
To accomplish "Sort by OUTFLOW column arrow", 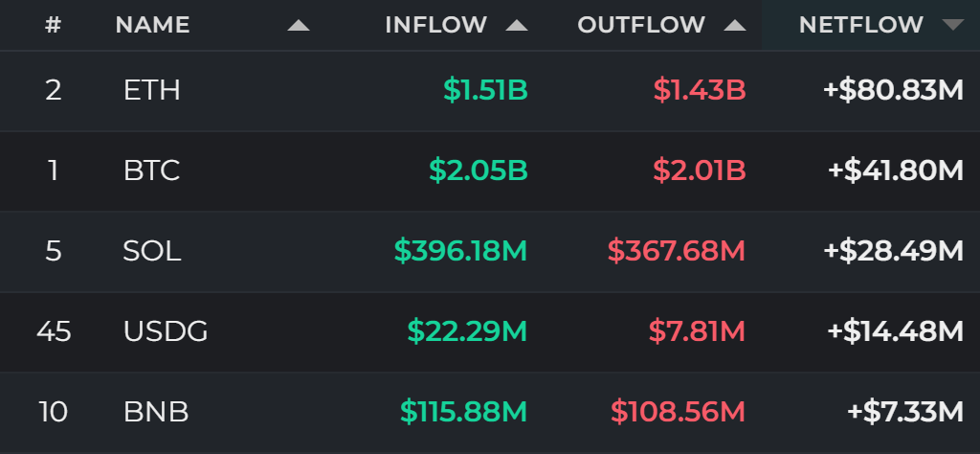I will click(734, 26).
